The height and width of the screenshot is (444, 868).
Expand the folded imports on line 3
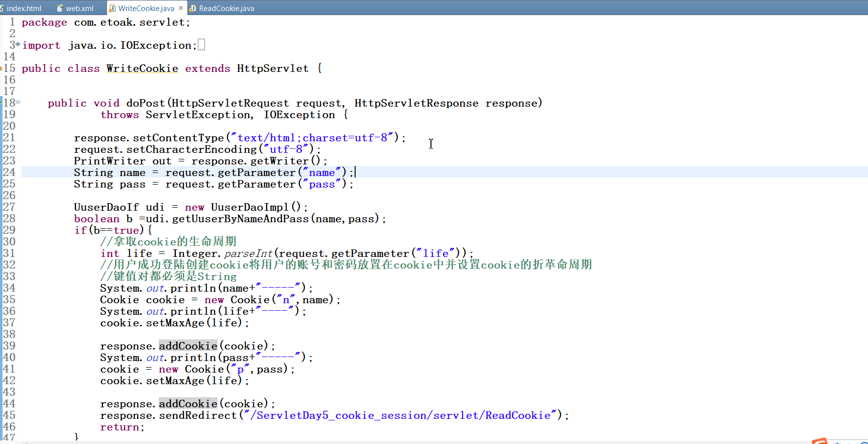pyautogui.click(x=18, y=44)
